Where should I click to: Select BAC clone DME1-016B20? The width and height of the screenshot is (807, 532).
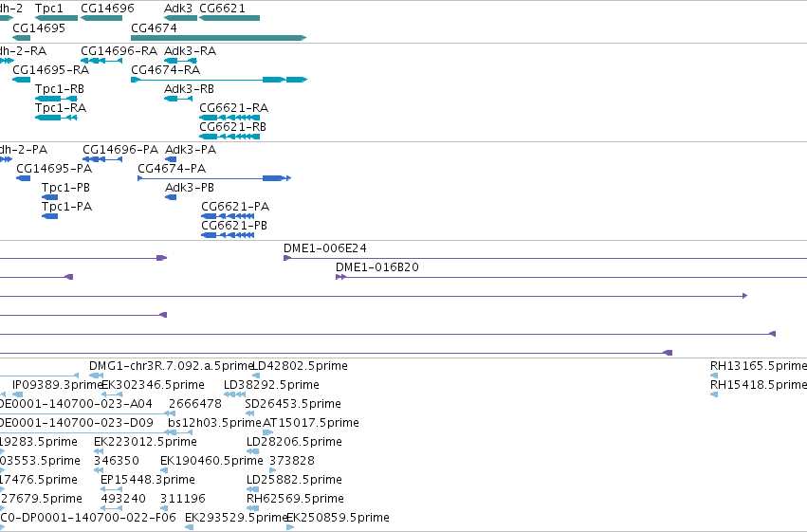[377, 267]
